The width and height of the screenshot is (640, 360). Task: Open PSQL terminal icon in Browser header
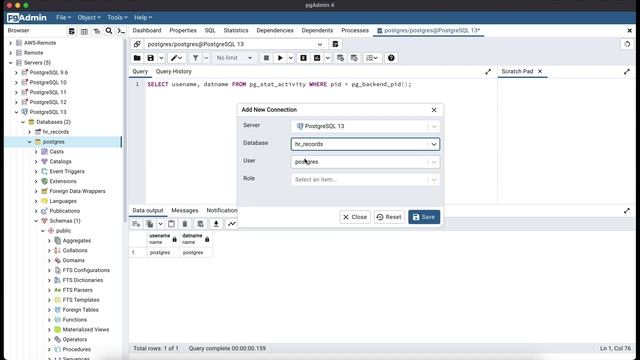click(x=121, y=31)
